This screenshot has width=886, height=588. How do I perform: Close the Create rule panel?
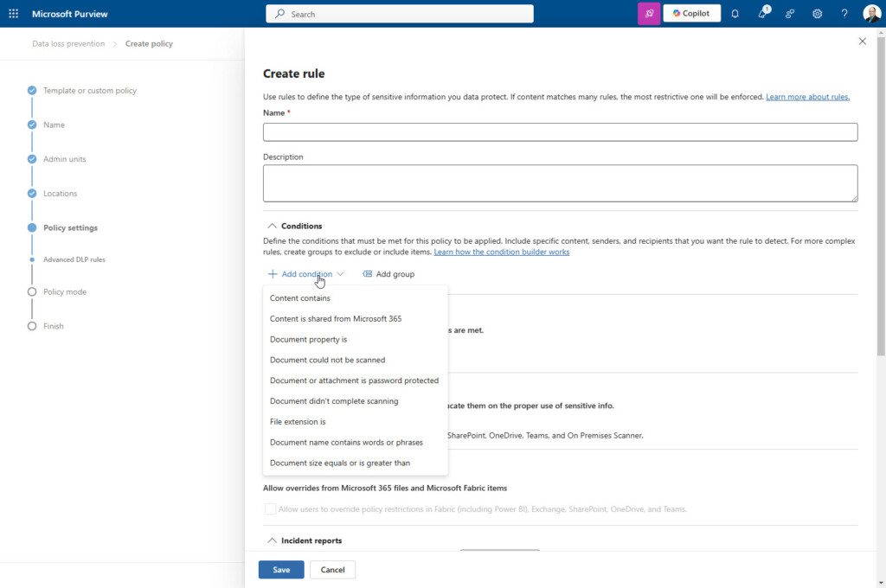862,42
